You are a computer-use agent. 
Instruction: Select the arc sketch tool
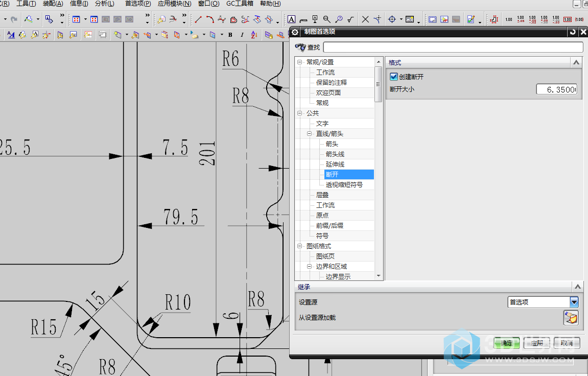pos(210,19)
